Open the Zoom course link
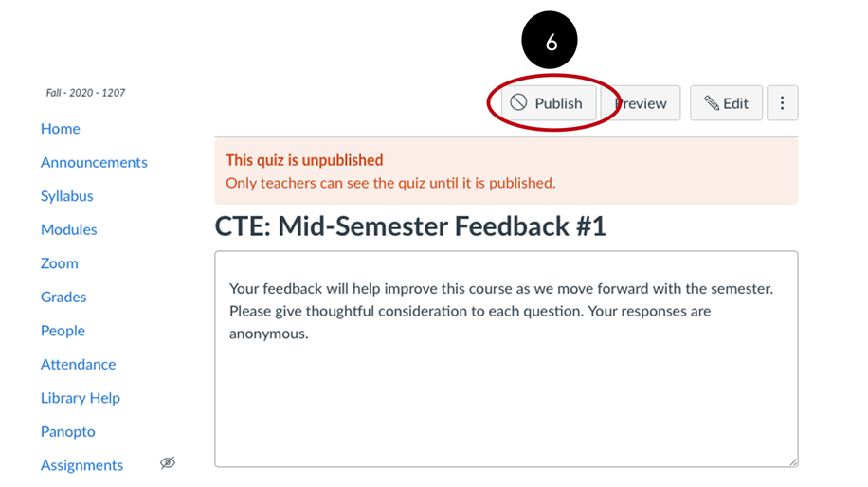Screen dimensions: 868x487 [59, 263]
